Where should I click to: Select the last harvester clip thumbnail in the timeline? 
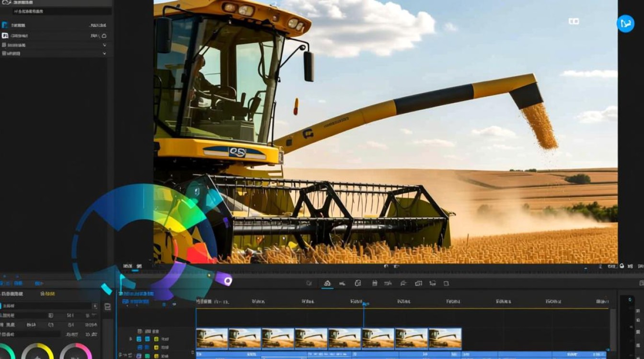(445, 338)
